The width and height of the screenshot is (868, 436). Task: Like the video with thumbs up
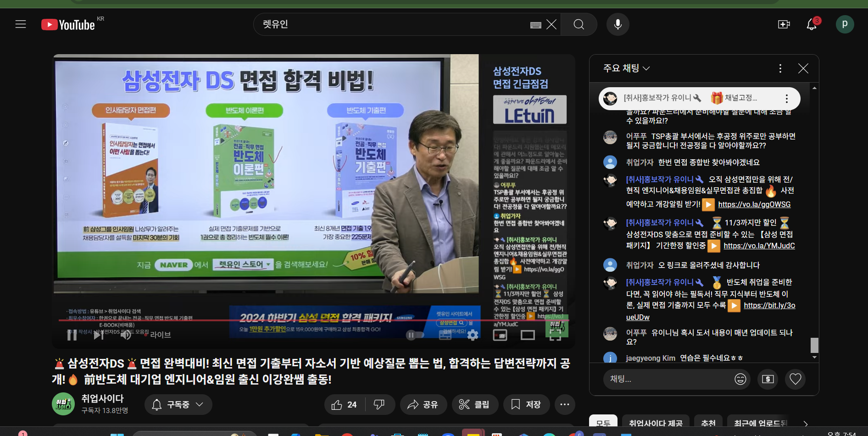pos(344,404)
